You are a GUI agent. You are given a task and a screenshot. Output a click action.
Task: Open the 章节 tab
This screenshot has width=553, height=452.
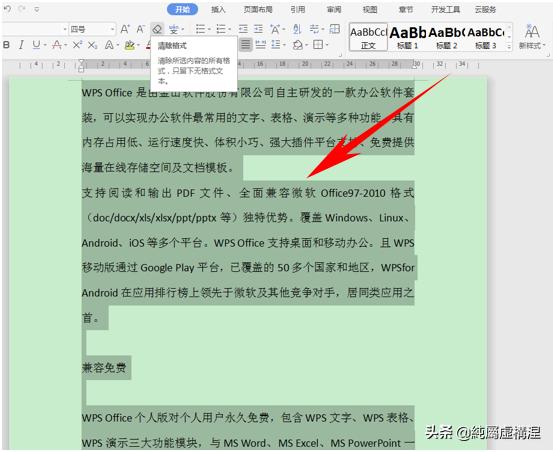(x=406, y=10)
